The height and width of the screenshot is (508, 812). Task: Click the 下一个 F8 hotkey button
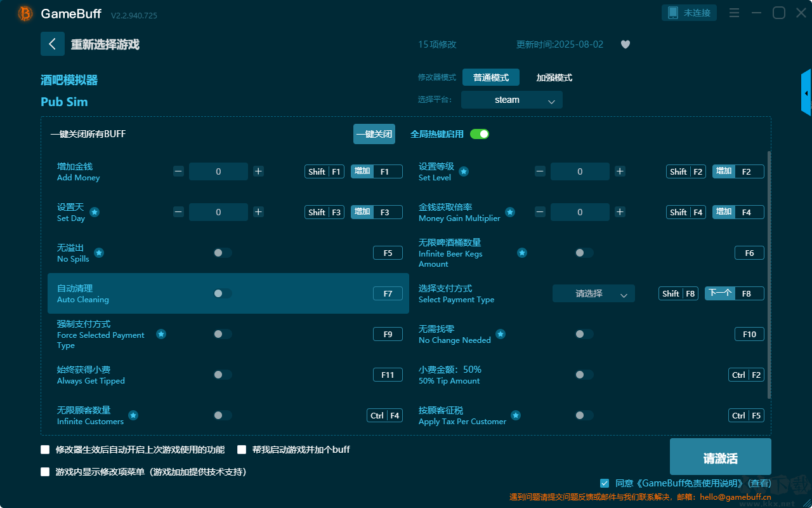click(735, 293)
